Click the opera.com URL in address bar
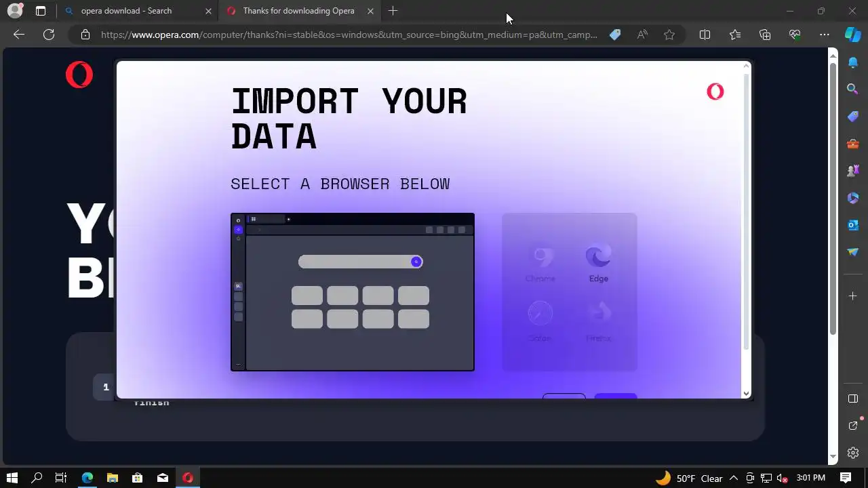 tap(349, 35)
